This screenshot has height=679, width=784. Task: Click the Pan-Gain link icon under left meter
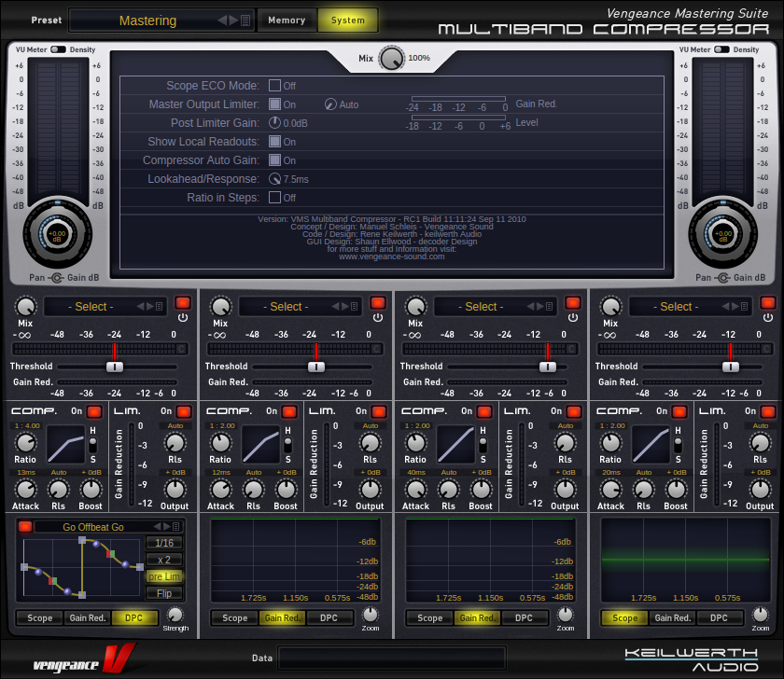(58, 278)
